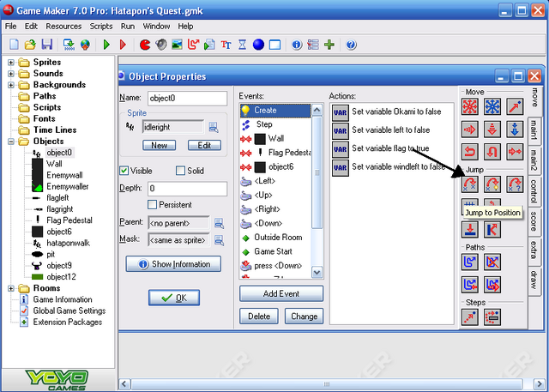Switch to the control actions tab
Screen dimensions: 549x392
534,191
